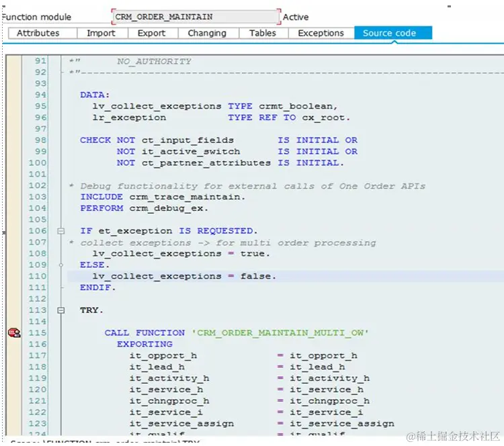Collapse the TRY block at line 113
504x446 pixels.
tap(60, 310)
